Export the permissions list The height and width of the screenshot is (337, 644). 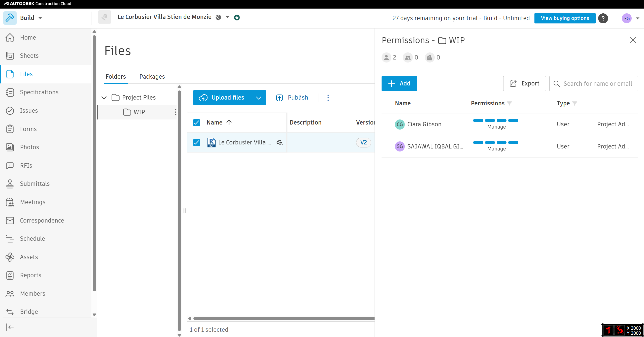pos(524,83)
